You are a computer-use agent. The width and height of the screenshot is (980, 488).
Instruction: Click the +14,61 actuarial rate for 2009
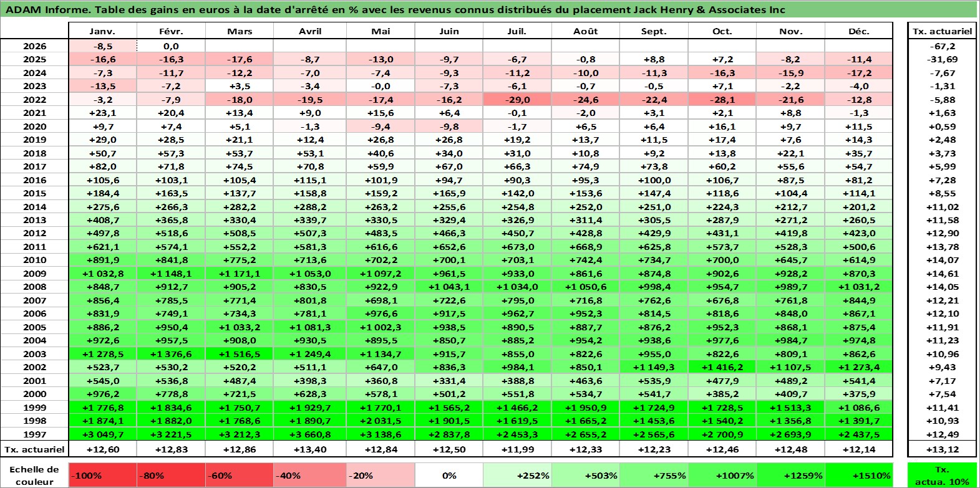tap(942, 274)
